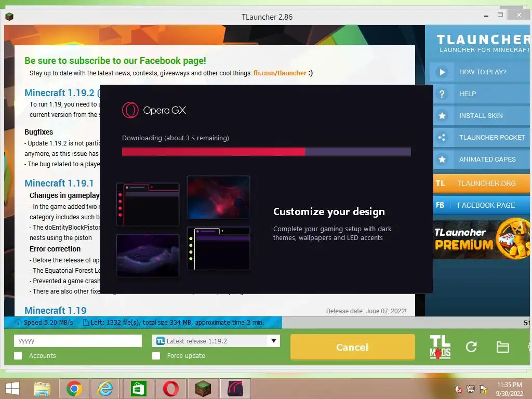Open Internet Explorer from taskbar
532x399 pixels.
pyautogui.click(x=105, y=389)
